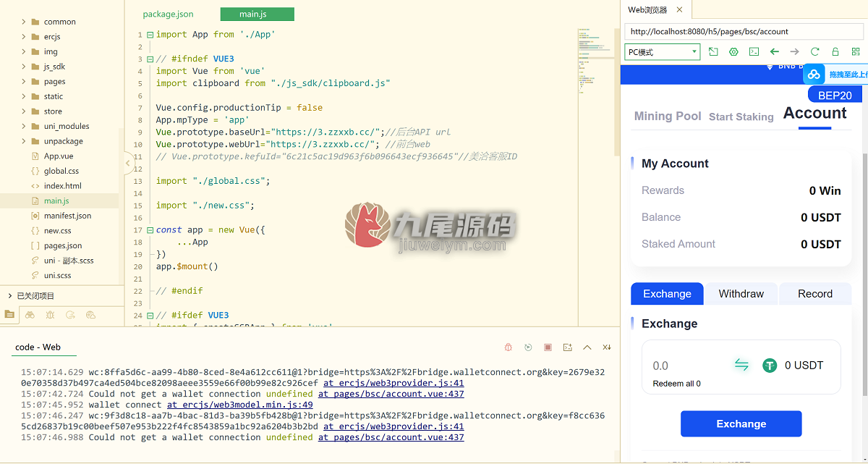Expand the static folder
This screenshot has height=464, width=868.
point(24,96)
